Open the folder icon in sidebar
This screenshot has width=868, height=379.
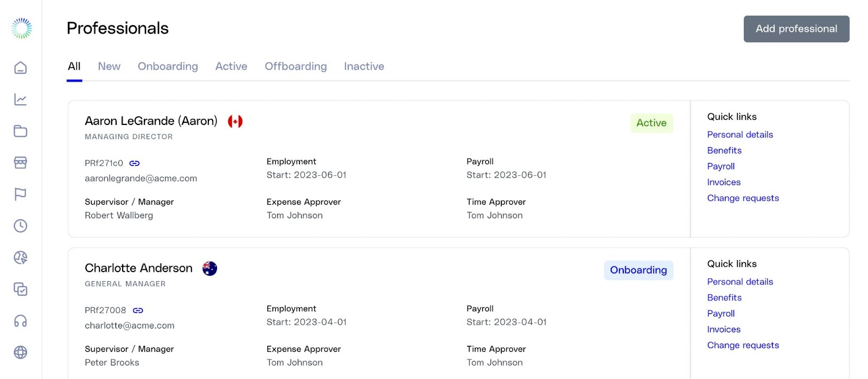21,131
